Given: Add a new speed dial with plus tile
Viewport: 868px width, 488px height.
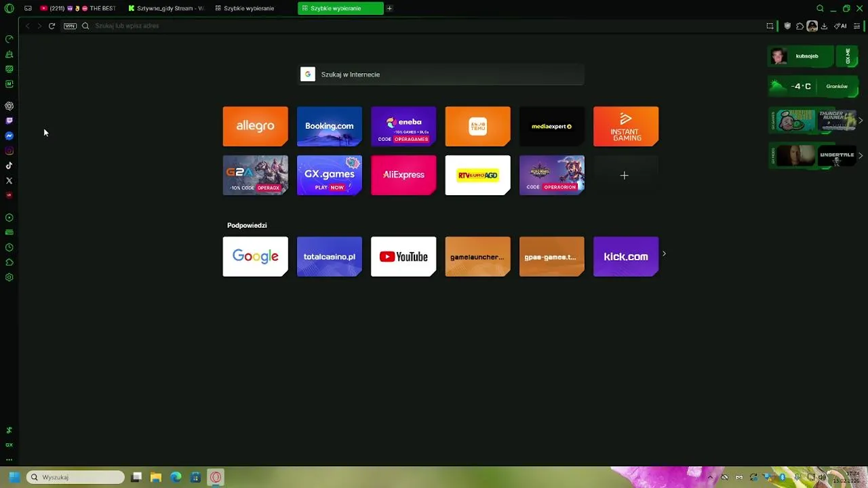Looking at the screenshot, I should point(625,175).
